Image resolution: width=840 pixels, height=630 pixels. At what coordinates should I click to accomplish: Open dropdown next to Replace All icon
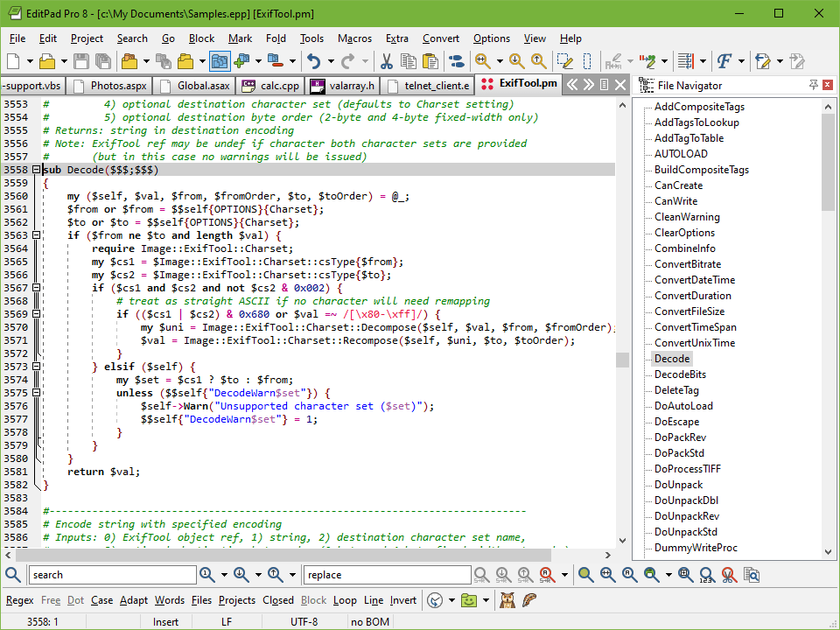(564, 575)
